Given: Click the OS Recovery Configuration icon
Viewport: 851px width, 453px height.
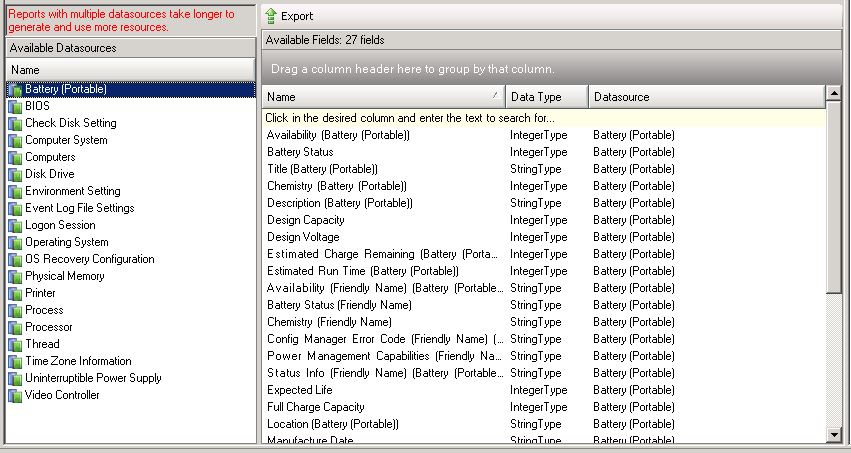Looking at the screenshot, I should tap(15, 259).
